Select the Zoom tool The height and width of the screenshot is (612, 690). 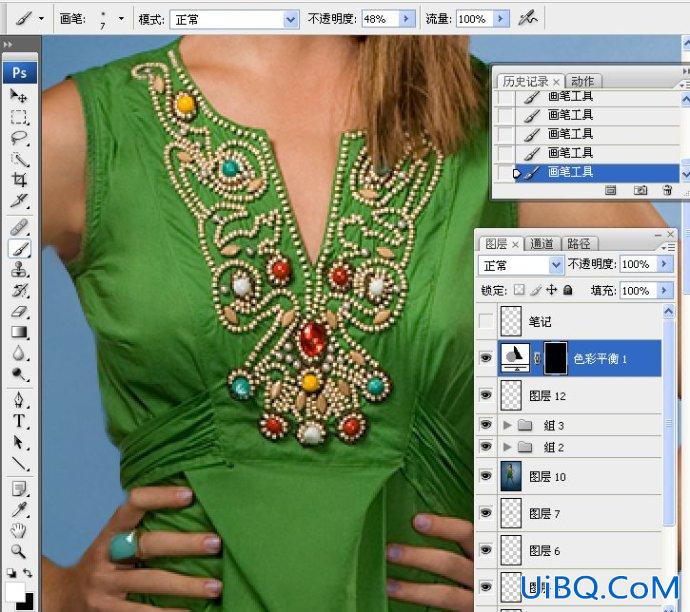18,551
